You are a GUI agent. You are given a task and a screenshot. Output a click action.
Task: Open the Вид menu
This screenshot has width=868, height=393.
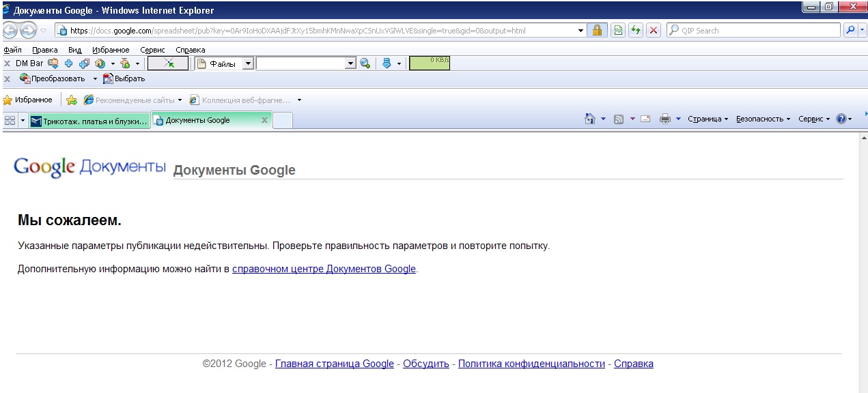click(75, 50)
